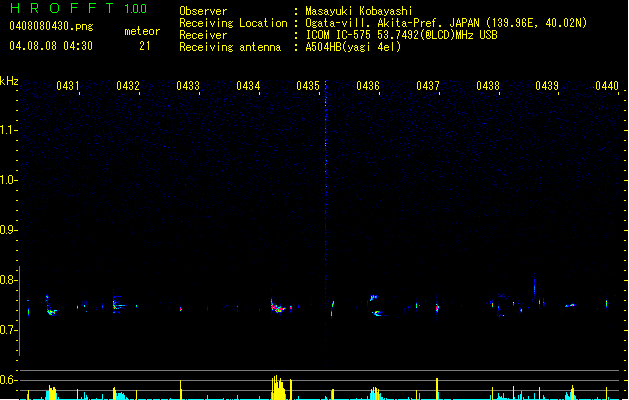Click the 'Receiving Location' label

[233, 23]
